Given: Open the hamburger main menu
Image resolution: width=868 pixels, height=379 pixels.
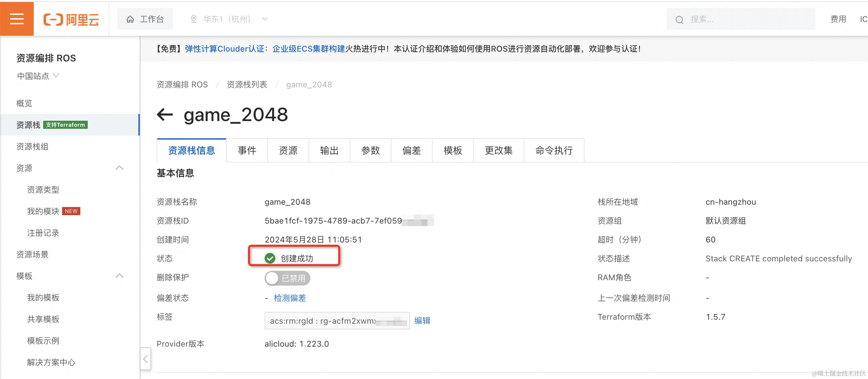Looking at the screenshot, I should click(x=17, y=19).
